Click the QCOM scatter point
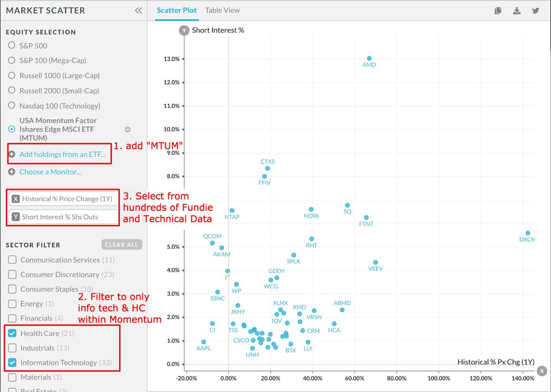 tap(212, 243)
